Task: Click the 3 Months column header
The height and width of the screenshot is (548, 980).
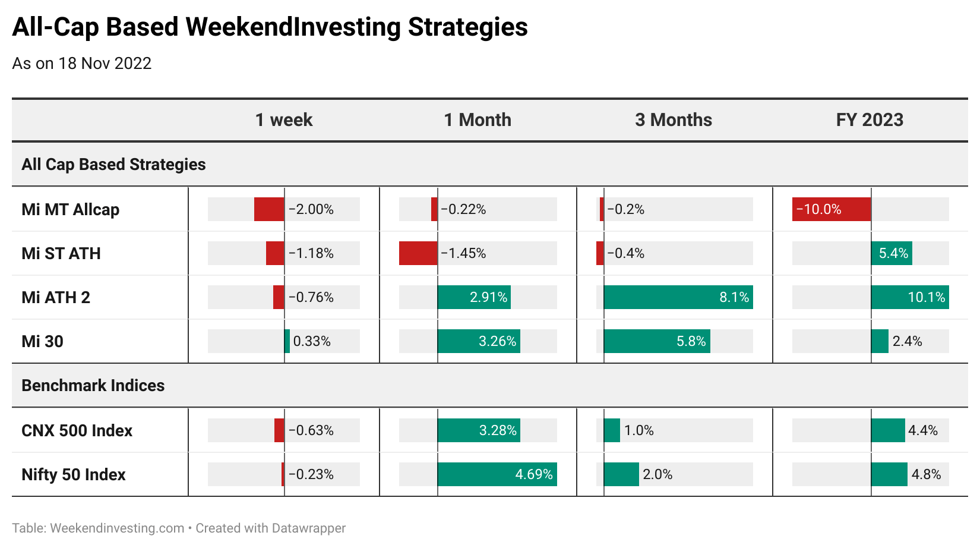Action: pyautogui.click(x=674, y=120)
